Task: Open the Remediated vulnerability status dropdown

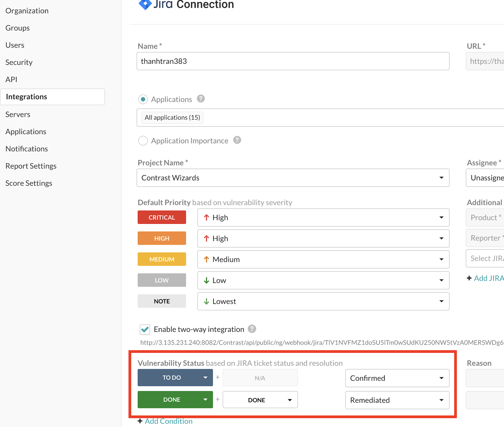Action: tap(397, 400)
